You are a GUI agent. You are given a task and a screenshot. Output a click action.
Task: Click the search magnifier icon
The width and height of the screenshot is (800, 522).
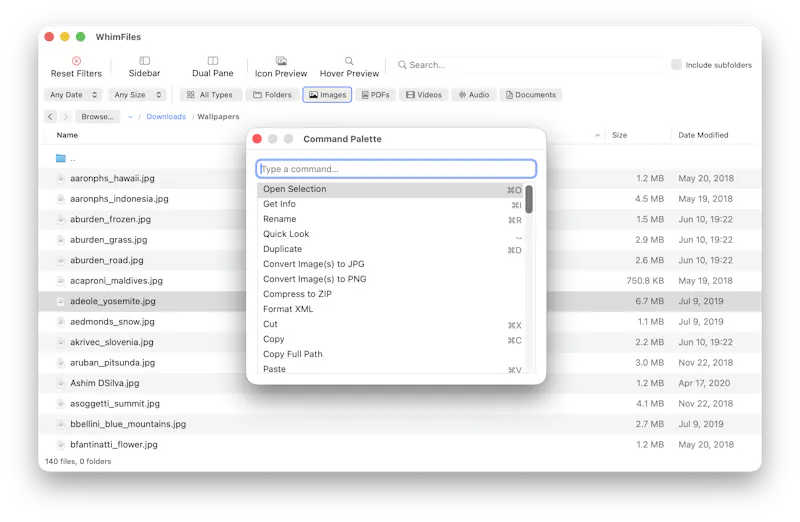(402, 65)
